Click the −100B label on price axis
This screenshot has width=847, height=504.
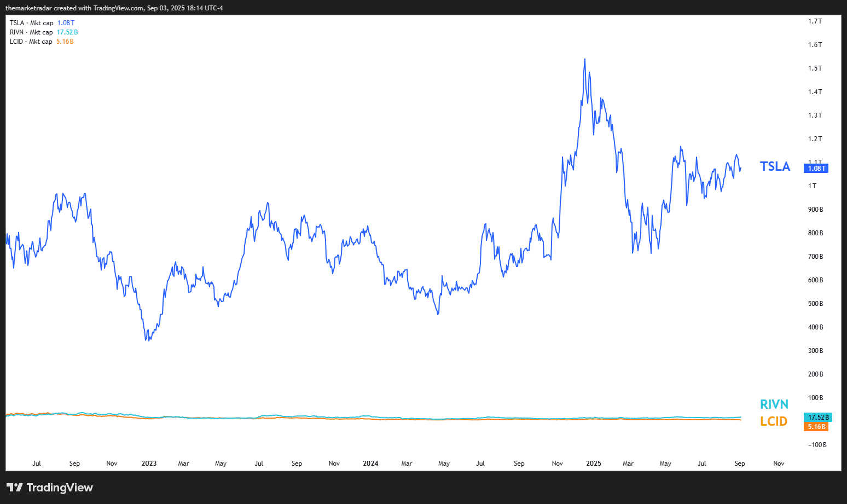pos(817,445)
